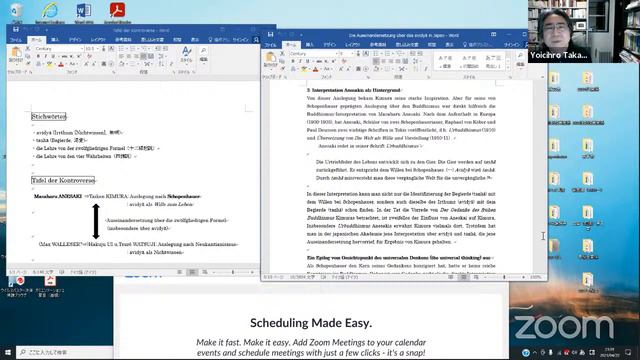Click Numbering list icon in left Word window
The image size is (640, 360).
133,49
